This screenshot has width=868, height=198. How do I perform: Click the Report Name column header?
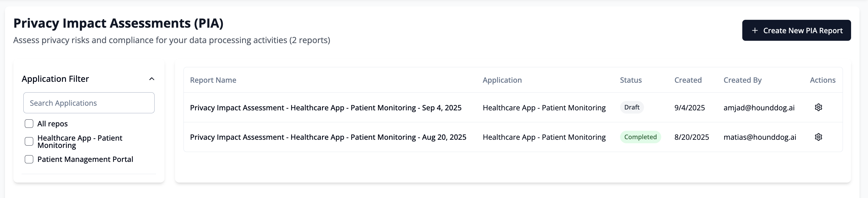(213, 80)
